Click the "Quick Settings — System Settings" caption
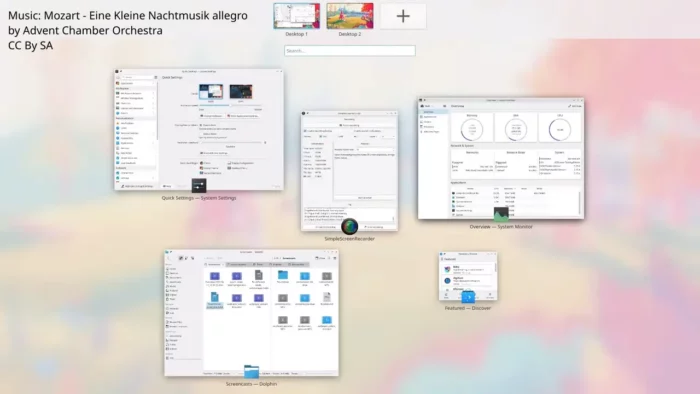 click(x=199, y=198)
